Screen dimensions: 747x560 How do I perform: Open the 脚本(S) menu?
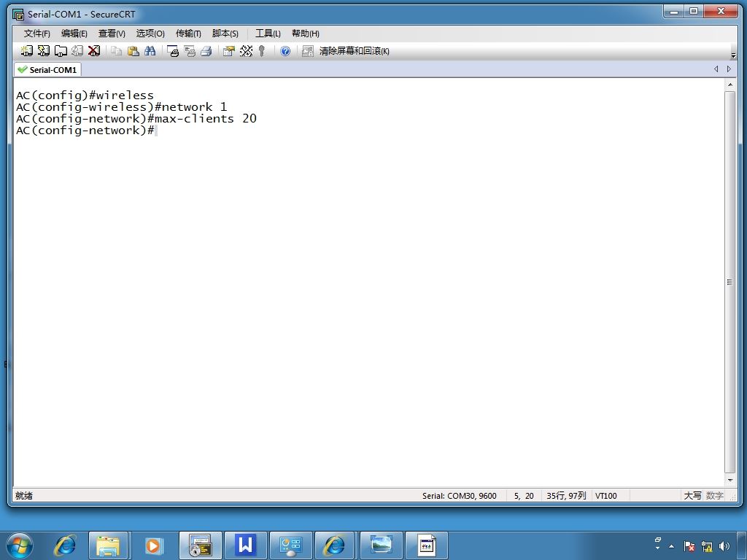click(225, 34)
